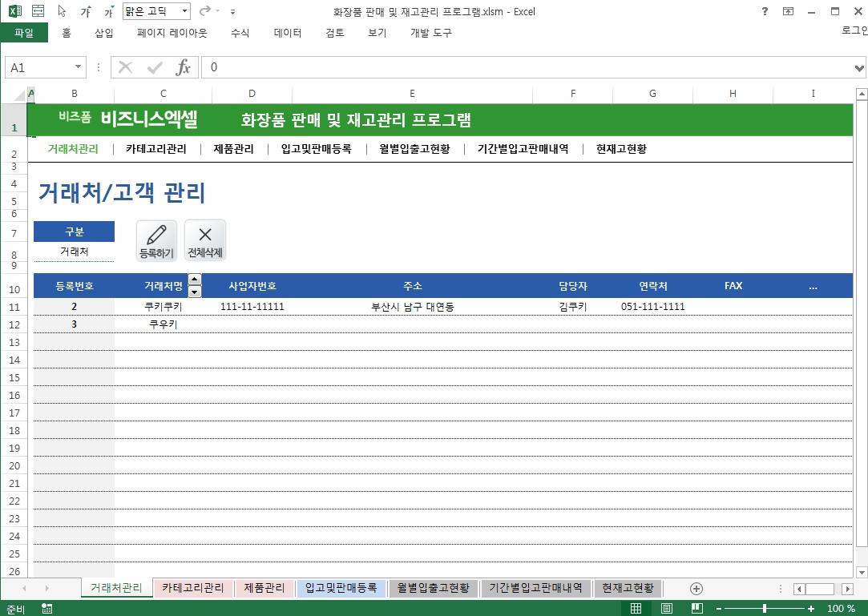Expand the Name Box dropdown

click(x=79, y=68)
